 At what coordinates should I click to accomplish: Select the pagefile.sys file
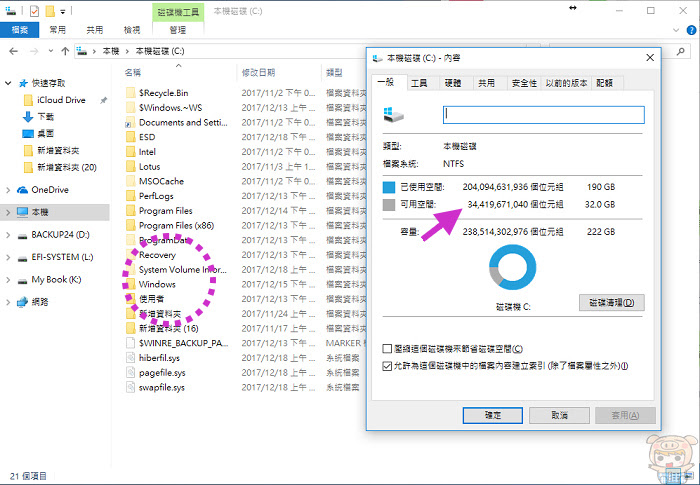pyautogui.click(x=162, y=372)
